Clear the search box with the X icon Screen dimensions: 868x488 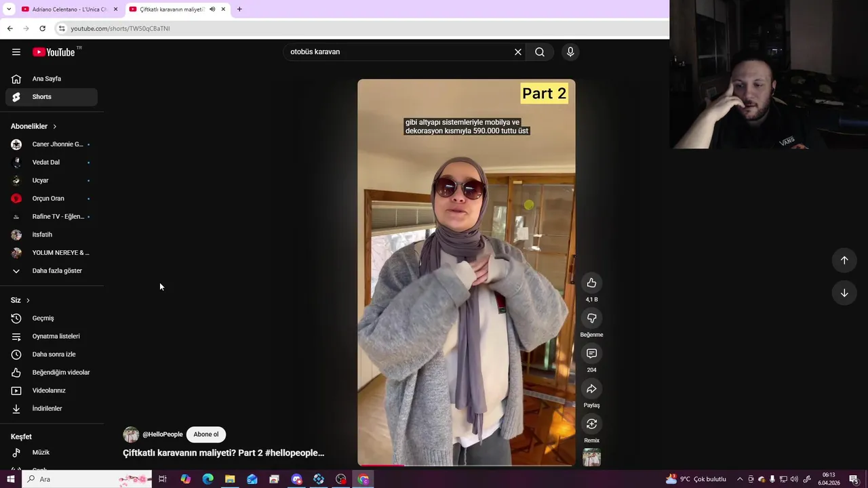[x=518, y=52]
